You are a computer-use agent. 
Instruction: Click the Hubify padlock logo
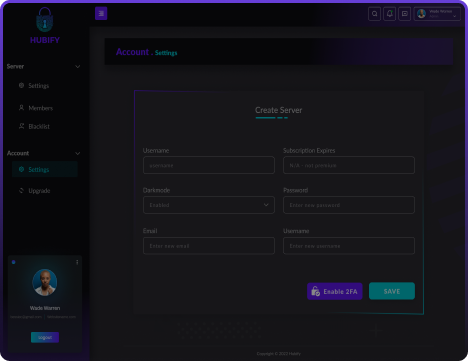coord(45,20)
